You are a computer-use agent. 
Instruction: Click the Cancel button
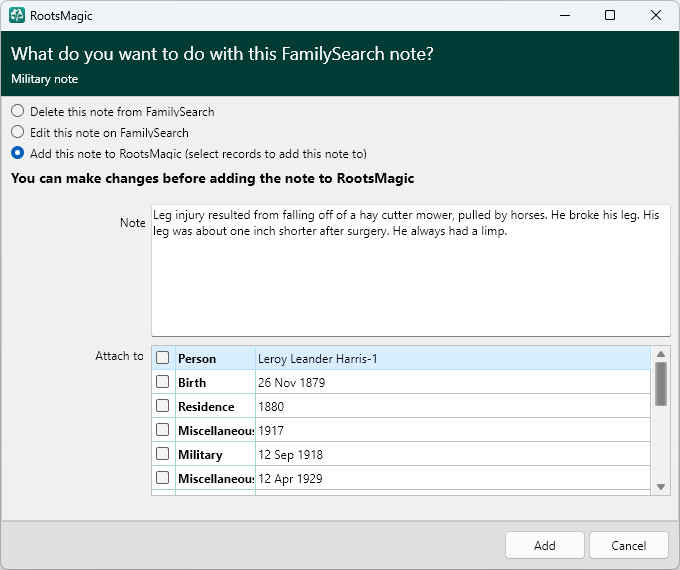point(628,545)
